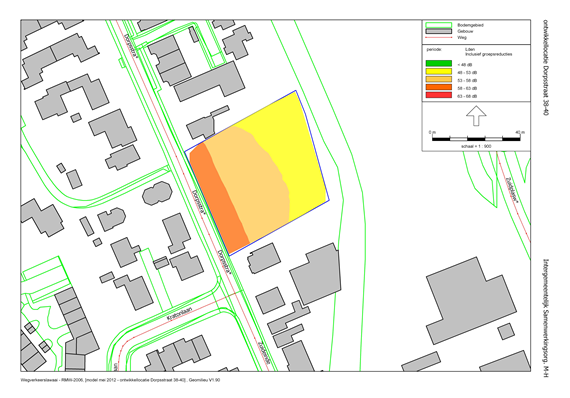Click the light orange 53 - 58 dB swatch
The image size is (570, 398).
[x=439, y=80]
